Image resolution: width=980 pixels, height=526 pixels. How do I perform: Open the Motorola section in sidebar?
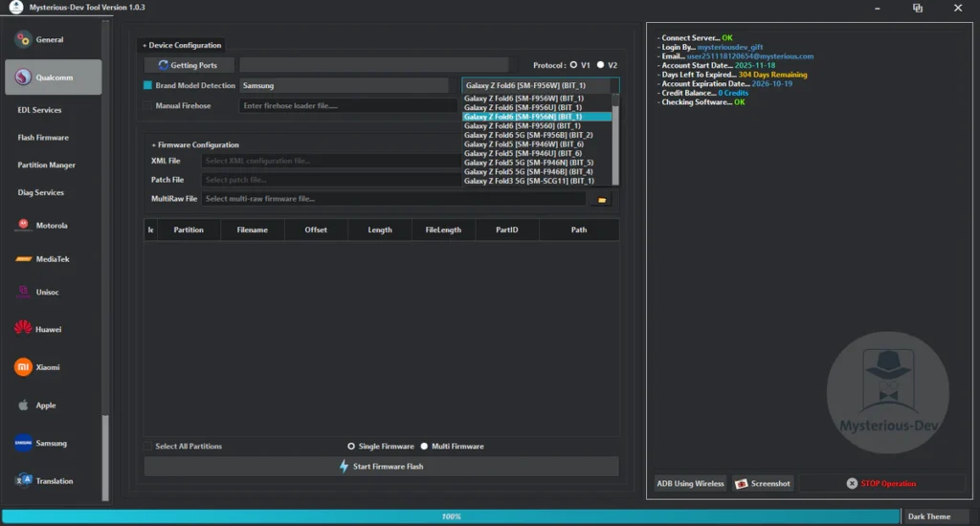coord(23,226)
